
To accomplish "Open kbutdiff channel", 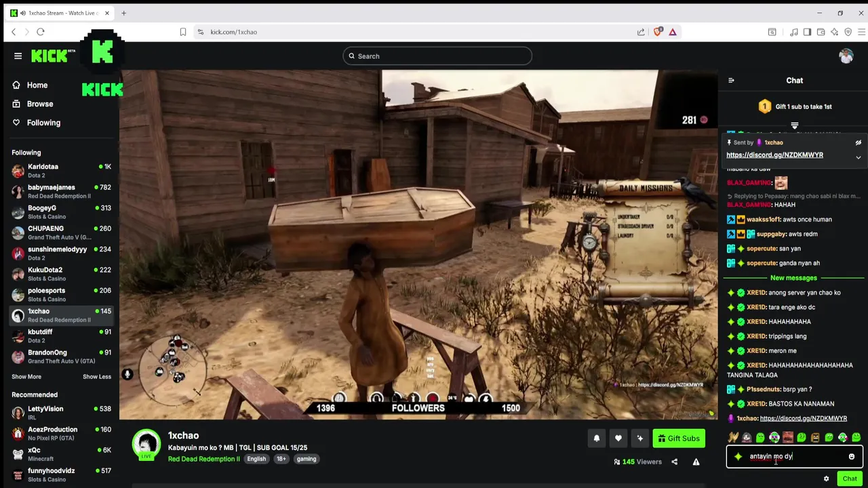I will pyautogui.click(x=61, y=336).
